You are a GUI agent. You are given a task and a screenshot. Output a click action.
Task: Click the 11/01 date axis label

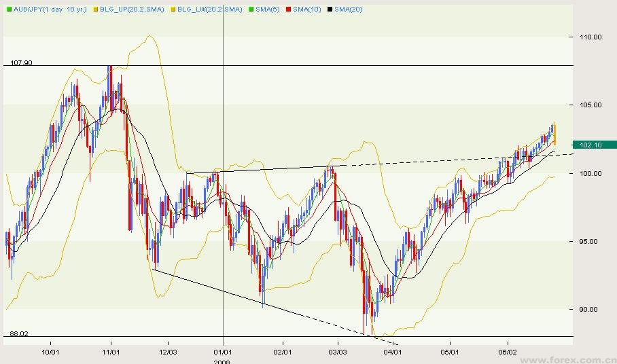pyautogui.click(x=111, y=352)
